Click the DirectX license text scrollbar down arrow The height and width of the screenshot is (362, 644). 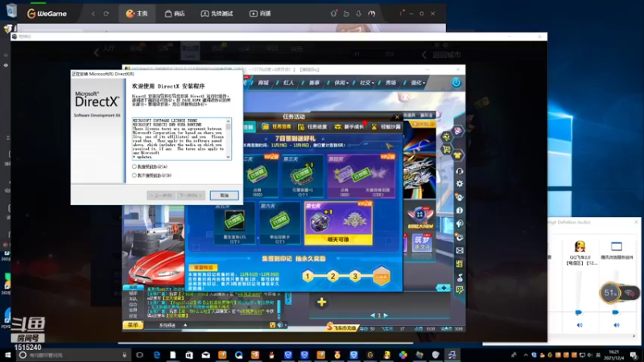[x=229, y=157]
